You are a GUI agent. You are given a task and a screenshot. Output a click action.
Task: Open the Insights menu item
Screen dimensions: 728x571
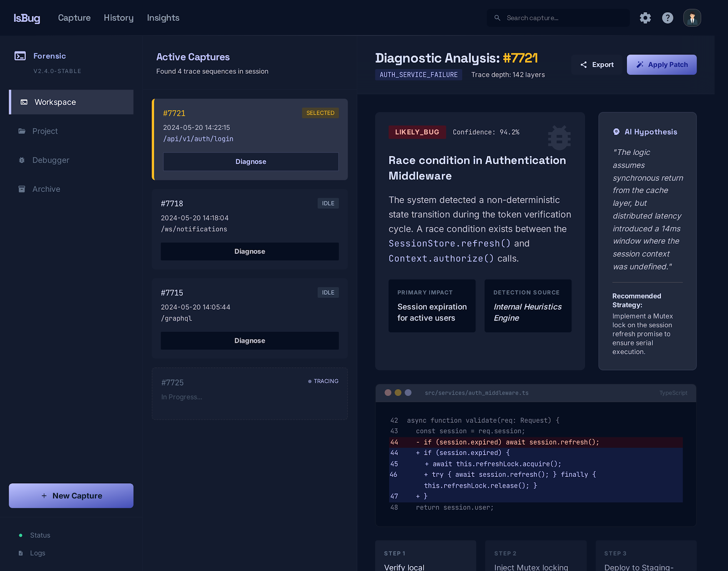click(162, 18)
